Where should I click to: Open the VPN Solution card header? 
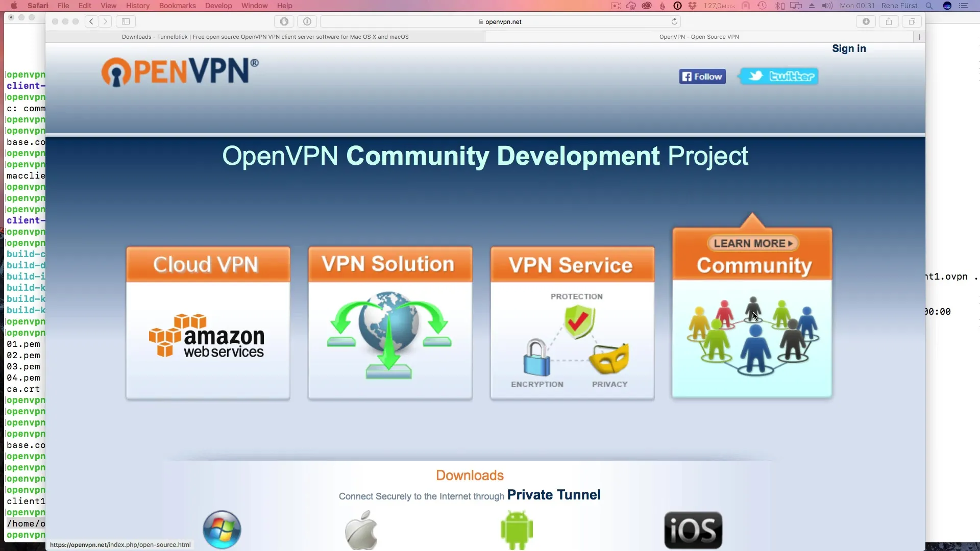(x=390, y=264)
